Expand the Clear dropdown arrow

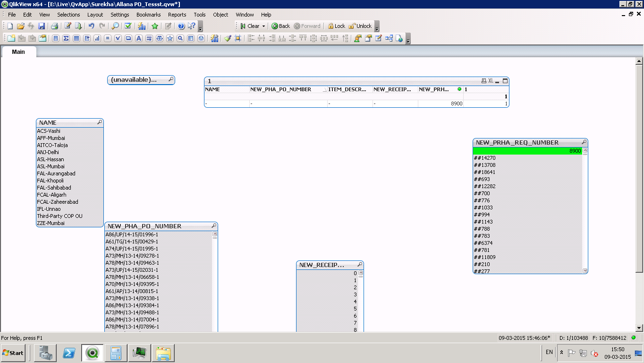(263, 26)
